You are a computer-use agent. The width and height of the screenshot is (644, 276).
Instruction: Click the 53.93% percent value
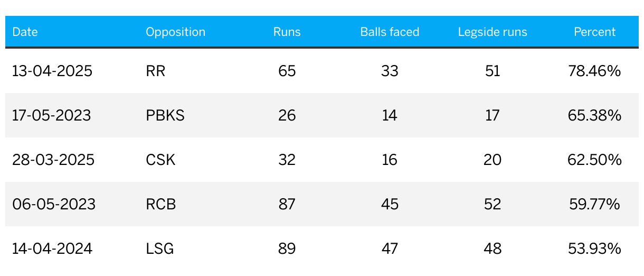[x=594, y=249]
